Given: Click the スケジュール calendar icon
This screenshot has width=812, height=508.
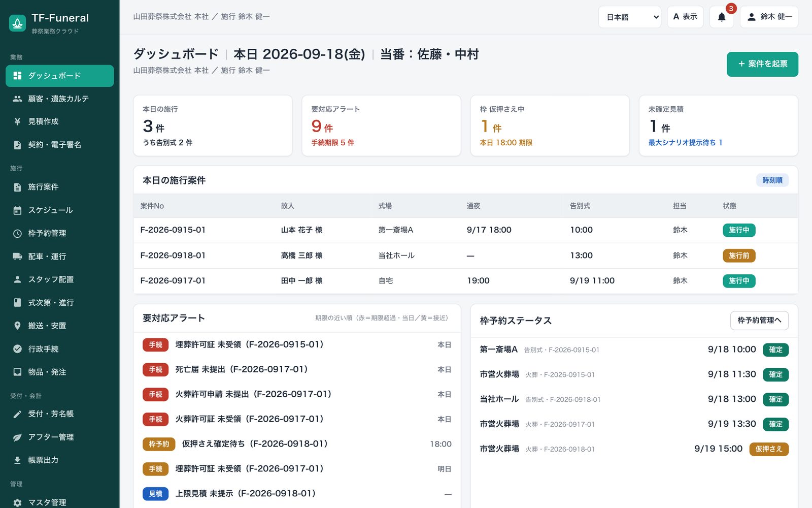Looking at the screenshot, I should [17, 210].
